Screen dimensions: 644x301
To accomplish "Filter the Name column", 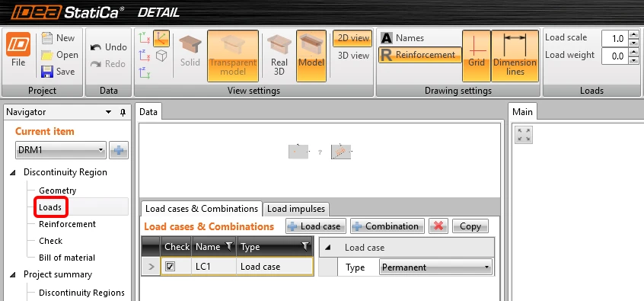I will coord(229,246).
